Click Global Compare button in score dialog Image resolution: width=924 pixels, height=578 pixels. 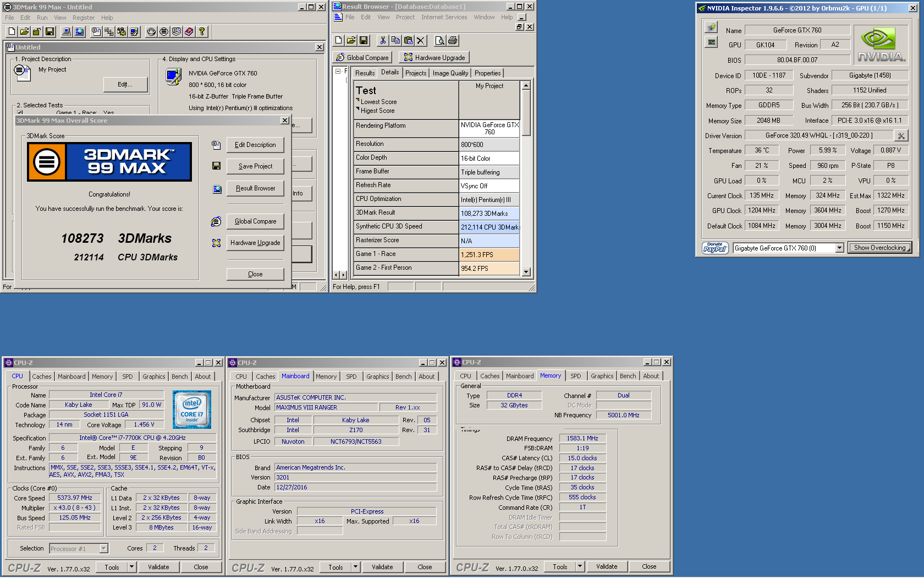255,221
